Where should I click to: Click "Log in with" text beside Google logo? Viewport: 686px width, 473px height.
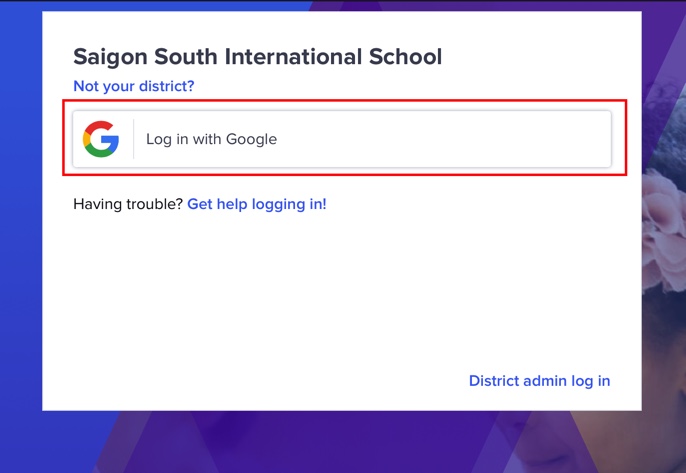pos(184,139)
